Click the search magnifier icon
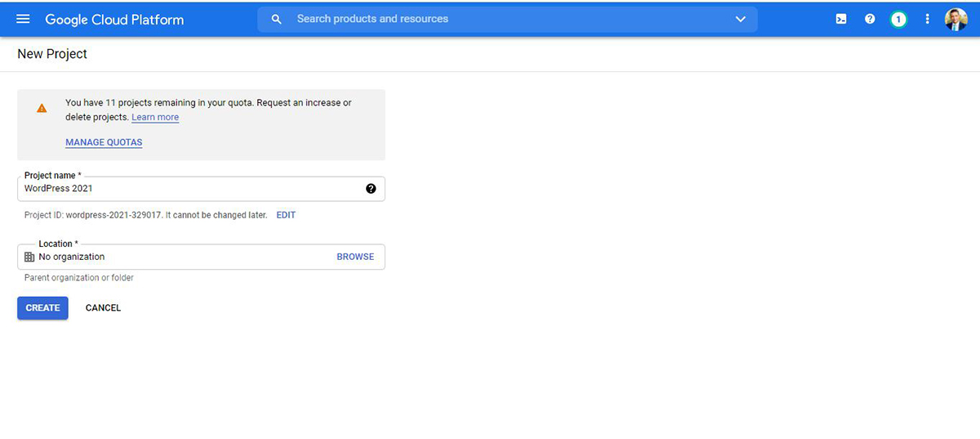The image size is (980, 439). tap(276, 19)
